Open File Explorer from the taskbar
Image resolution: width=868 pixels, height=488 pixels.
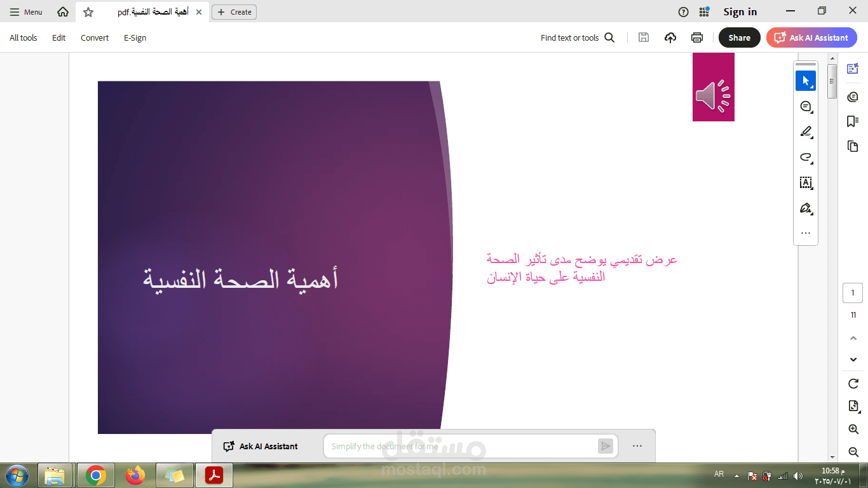(55, 475)
